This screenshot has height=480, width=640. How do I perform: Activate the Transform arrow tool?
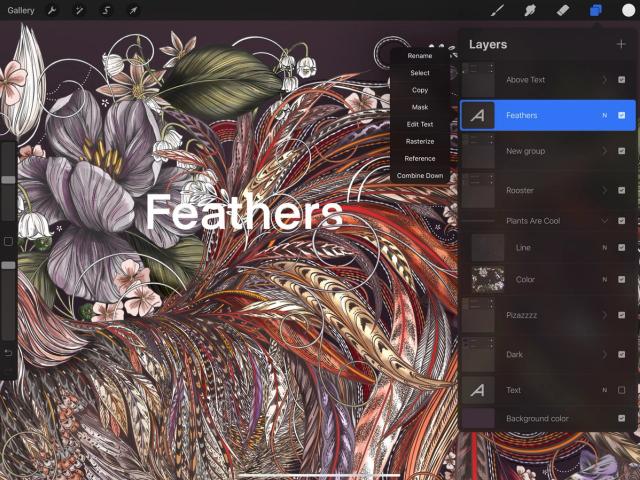coord(133,10)
